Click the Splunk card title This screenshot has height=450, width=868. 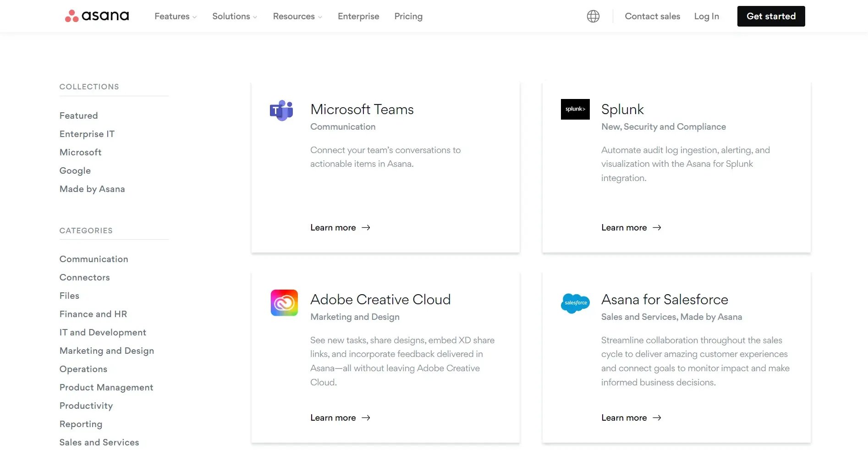(x=622, y=110)
